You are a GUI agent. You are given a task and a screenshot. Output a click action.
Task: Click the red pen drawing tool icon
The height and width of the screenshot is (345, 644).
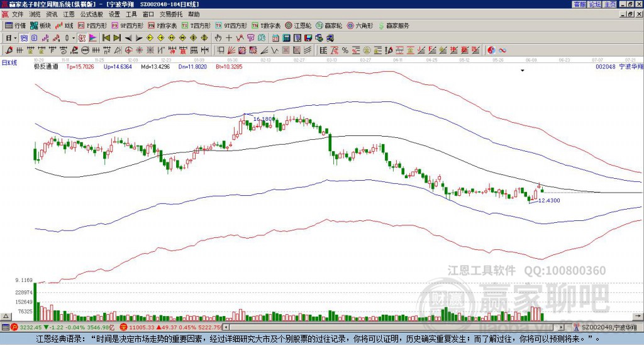tap(9, 50)
